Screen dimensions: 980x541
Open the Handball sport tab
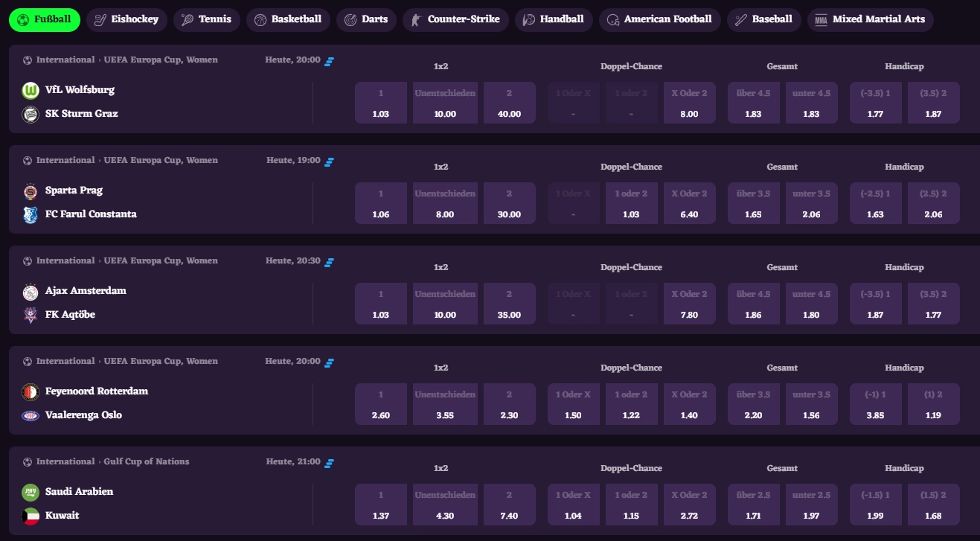(x=554, y=19)
